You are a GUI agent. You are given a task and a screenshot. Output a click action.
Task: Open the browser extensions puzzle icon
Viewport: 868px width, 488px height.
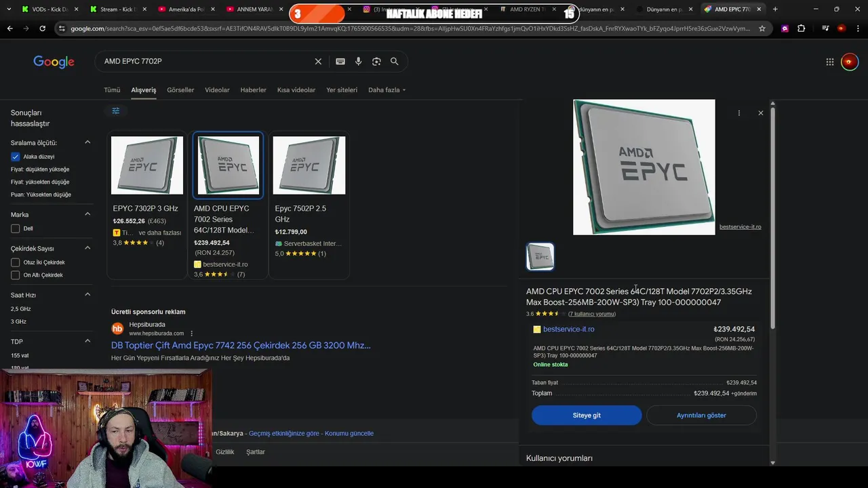click(802, 28)
